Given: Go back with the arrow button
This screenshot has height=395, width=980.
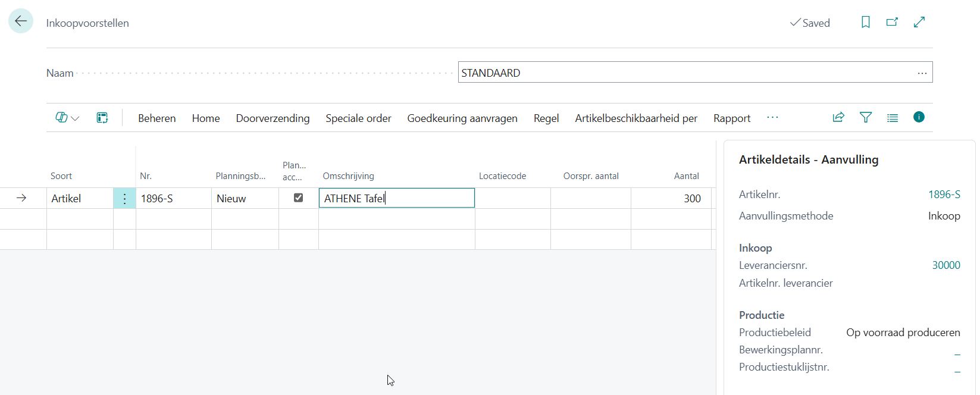Looking at the screenshot, I should (x=21, y=21).
